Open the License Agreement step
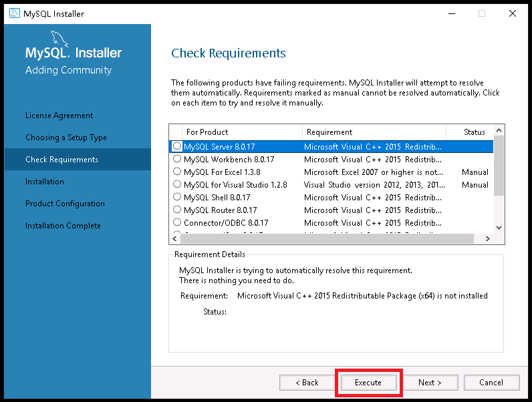532x402 pixels. click(59, 116)
